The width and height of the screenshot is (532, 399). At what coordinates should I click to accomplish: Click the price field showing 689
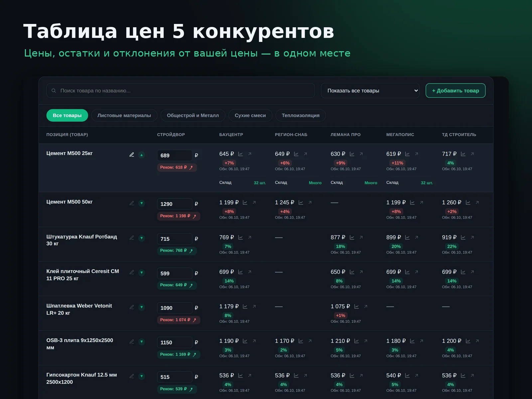[175, 155]
